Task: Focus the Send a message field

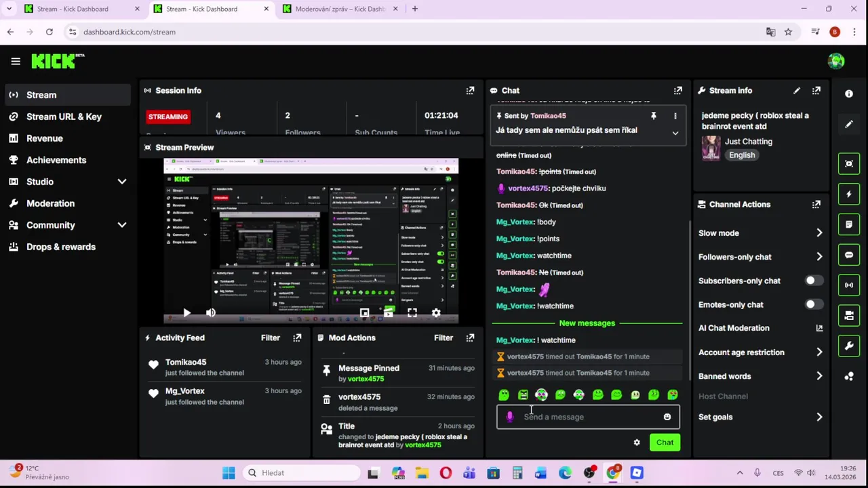Action: coord(587,417)
